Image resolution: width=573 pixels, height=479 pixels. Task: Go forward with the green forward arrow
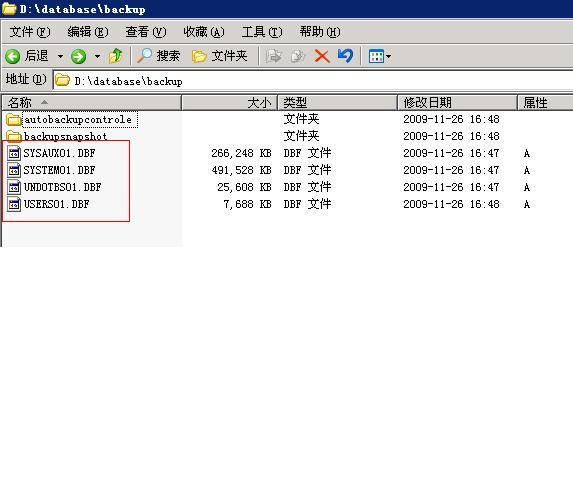(78, 56)
